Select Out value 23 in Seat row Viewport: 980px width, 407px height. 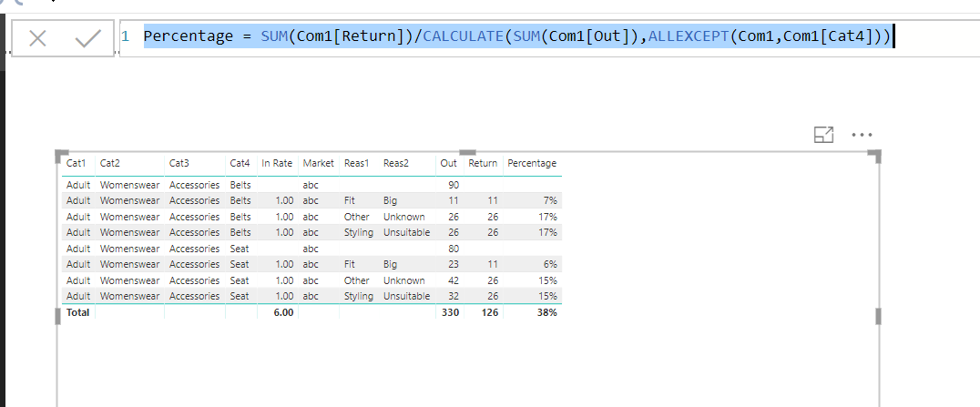click(x=454, y=264)
